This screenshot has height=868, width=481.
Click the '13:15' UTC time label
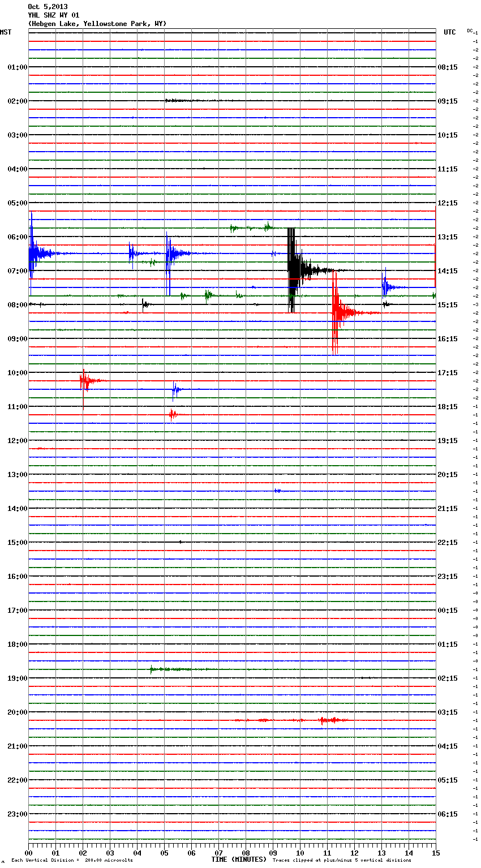click(x=448, y=237)
